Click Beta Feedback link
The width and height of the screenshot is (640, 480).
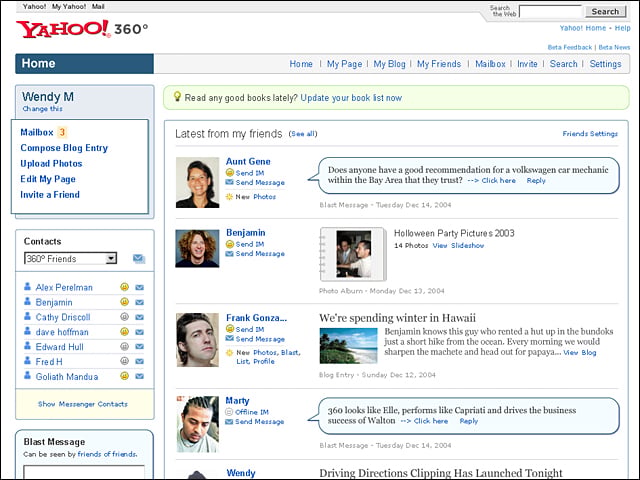pyautogui.click(x=569, y=47)
